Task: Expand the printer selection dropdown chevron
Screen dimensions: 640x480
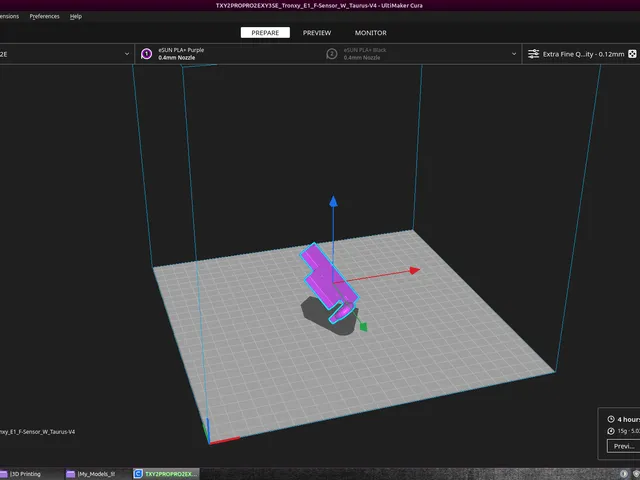Action: pos(127,54)
